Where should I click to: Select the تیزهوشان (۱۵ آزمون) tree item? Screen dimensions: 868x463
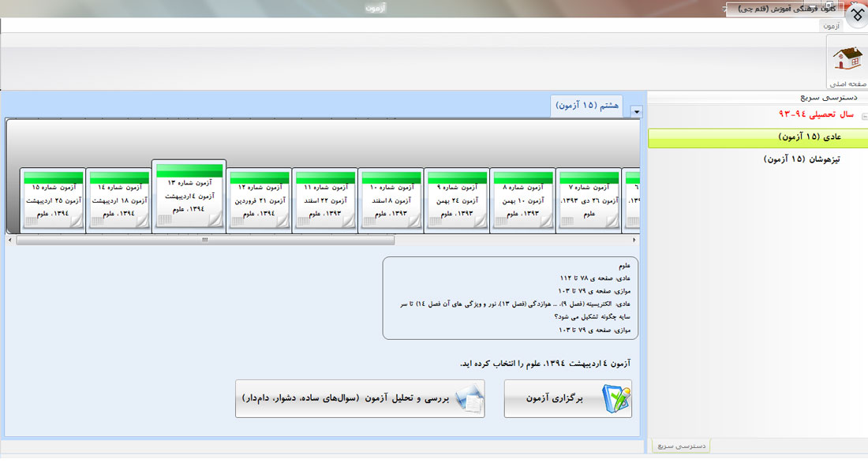[x=802, y=159]
